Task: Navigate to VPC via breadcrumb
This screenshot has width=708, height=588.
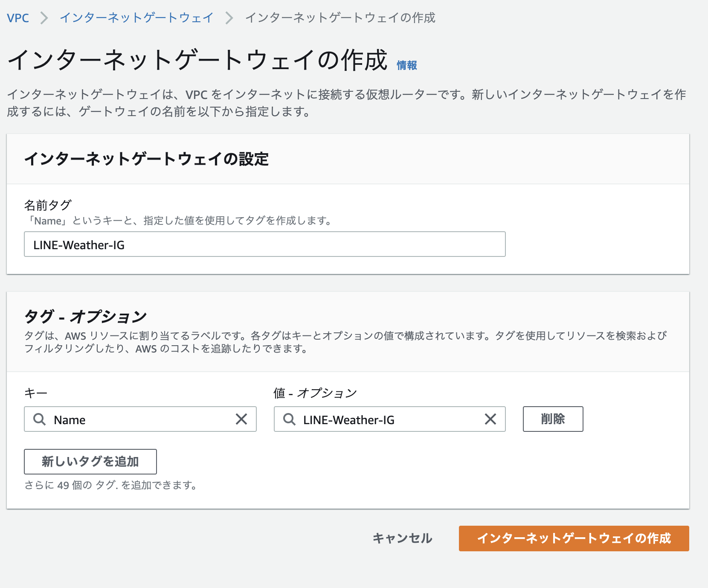Action: pos(17,18)
